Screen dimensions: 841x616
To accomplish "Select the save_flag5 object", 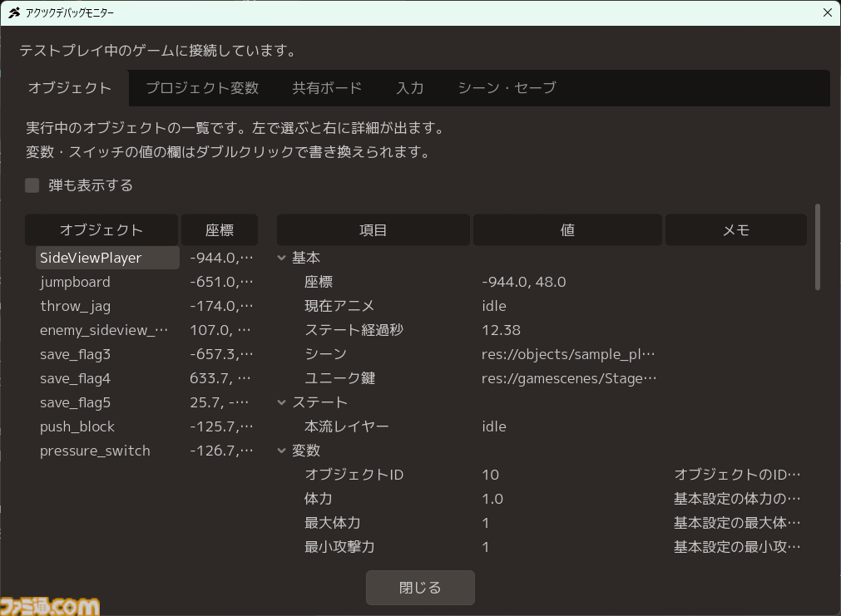I will coord(75,402).
